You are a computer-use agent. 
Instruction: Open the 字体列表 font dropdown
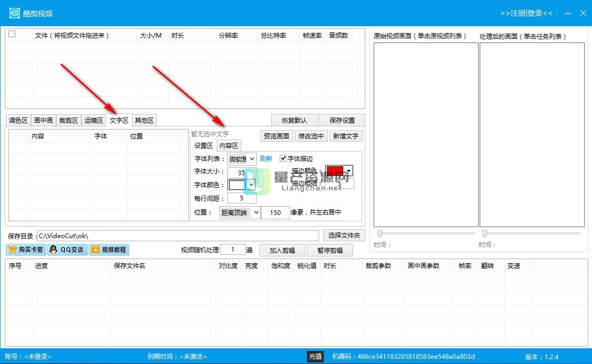[x=241, y=159]
